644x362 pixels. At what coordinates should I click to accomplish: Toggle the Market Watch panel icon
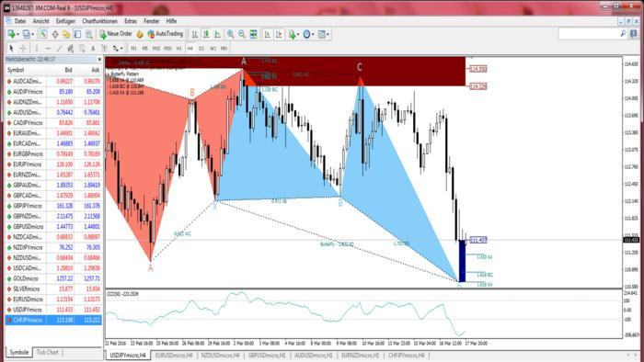pyautogui.click(x=43, y=34)
